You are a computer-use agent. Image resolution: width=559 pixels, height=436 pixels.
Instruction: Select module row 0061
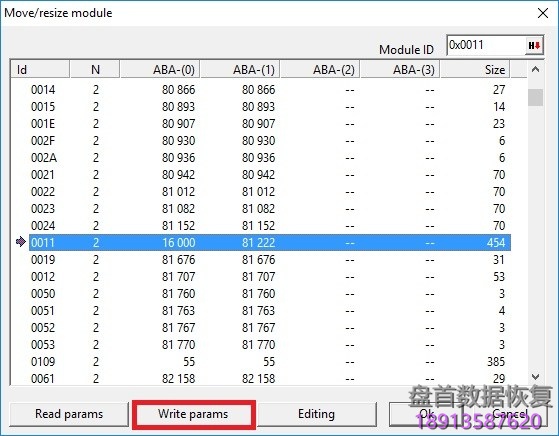[x=270, y=378]
